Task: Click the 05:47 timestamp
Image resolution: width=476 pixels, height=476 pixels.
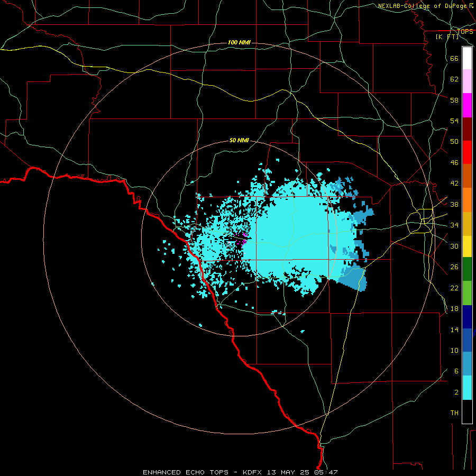Action: point(326,472)
